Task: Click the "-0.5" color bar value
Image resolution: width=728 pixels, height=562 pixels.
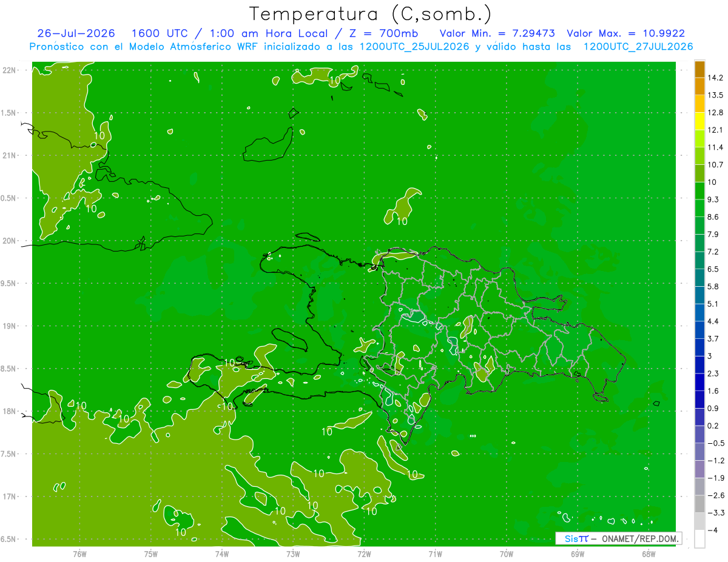Action: [x=716, y=443]
